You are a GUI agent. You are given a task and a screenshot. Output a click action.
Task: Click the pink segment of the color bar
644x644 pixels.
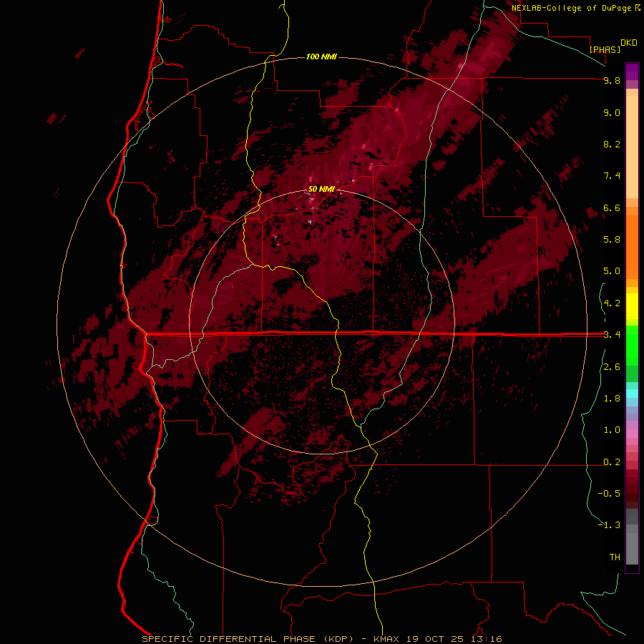[632, 434]
